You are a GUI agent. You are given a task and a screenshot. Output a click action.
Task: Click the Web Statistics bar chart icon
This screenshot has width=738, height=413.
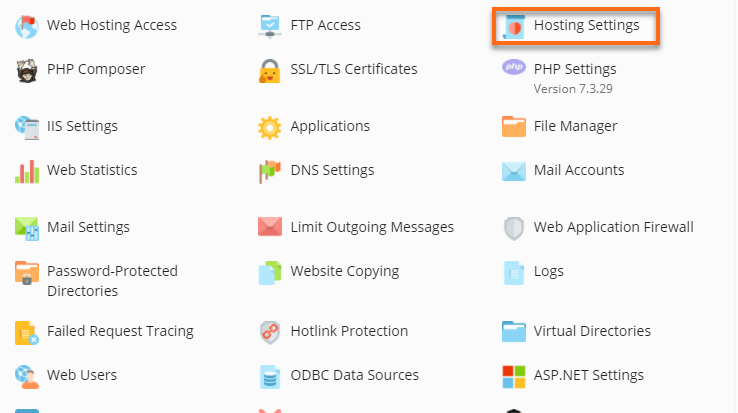coord(27,171)
